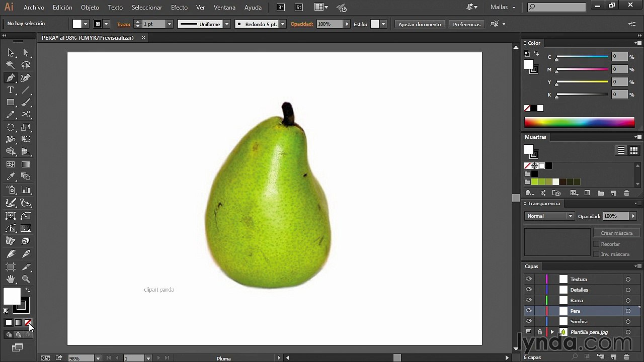Open the Efecto menu
644x362 pixels.
[x=179, y=8]
